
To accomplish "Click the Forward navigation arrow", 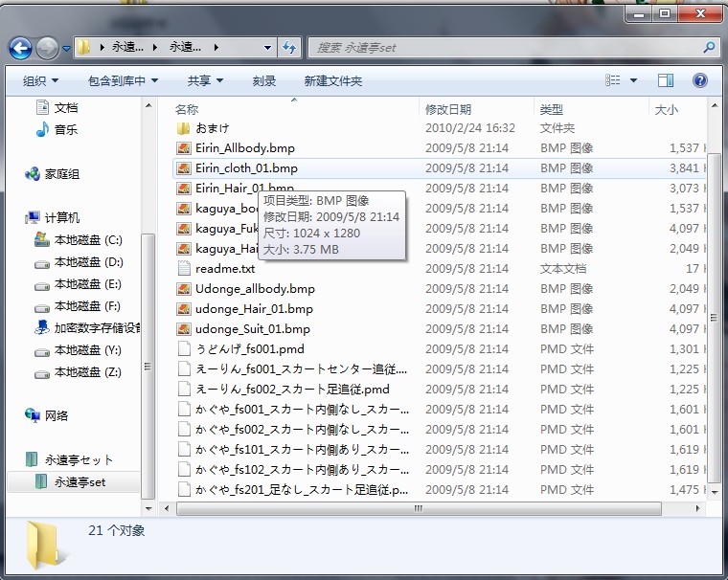I will click(x=47, y=48).
